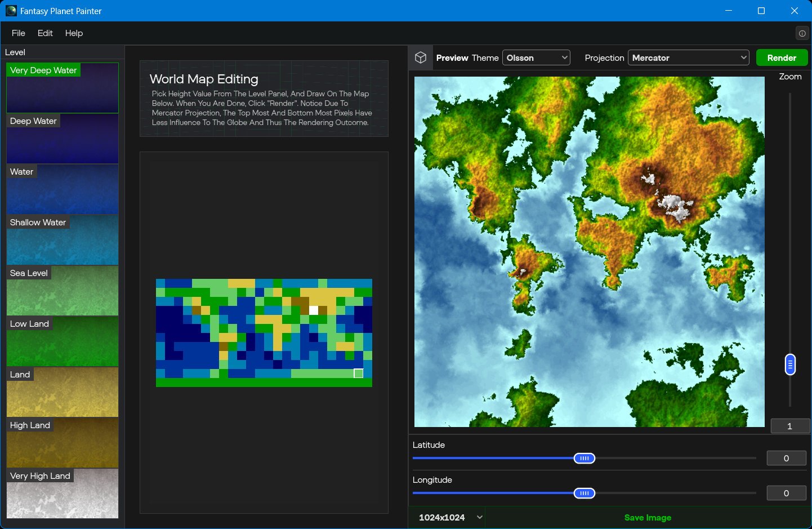The width and height of the screenshot is (812, 529).
Task: Open the Projection dropdown showing Mercator
Action: (x=688, y=57)
